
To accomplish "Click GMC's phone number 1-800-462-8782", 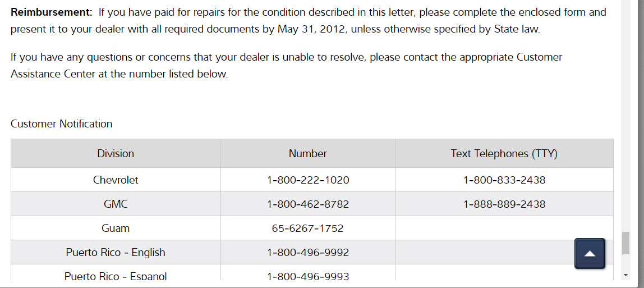I will pyautogui.click(x=308, y=204).
